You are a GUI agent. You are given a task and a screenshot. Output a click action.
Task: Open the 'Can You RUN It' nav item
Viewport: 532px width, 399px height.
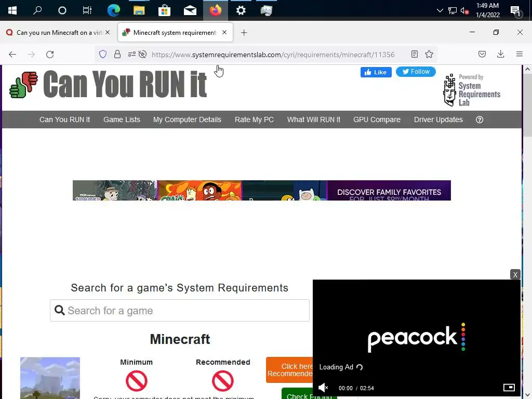pyautogui.click(x=64, y=120)
